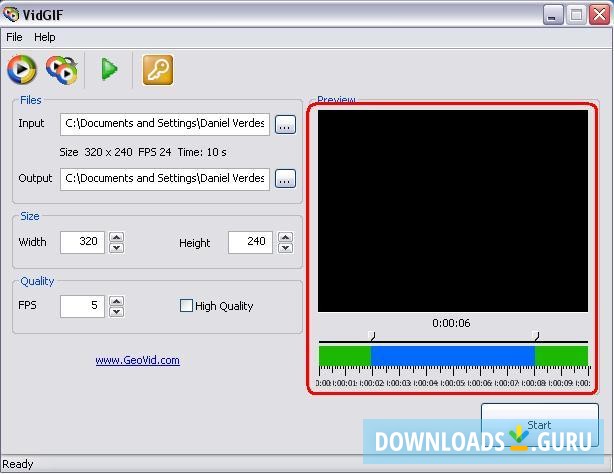Close the VidGIF window
The width and height of the screenshot is (614, 474).
(600, 15)
